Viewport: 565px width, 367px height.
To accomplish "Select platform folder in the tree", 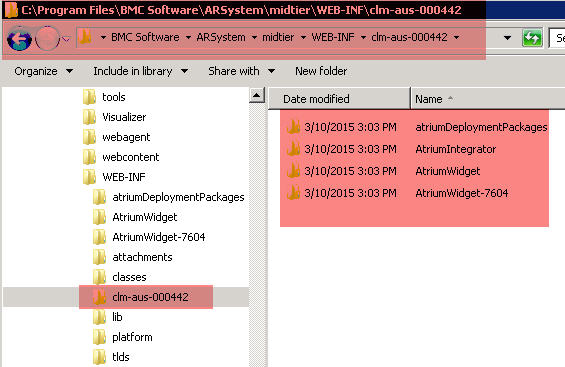I will [132, 337].
